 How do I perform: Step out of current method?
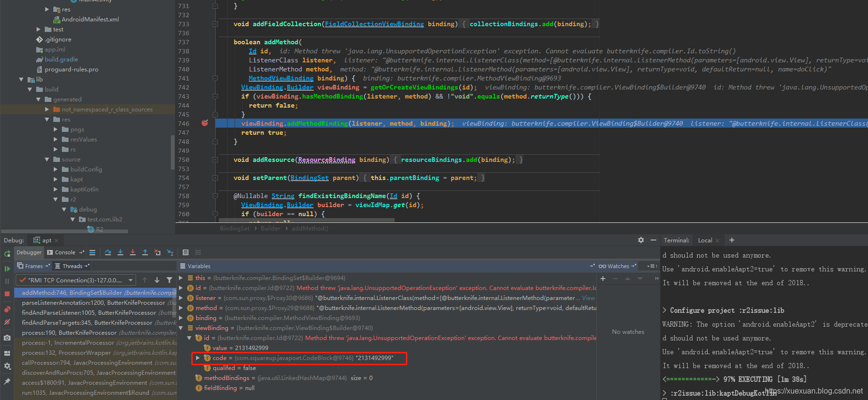(145, 252)
